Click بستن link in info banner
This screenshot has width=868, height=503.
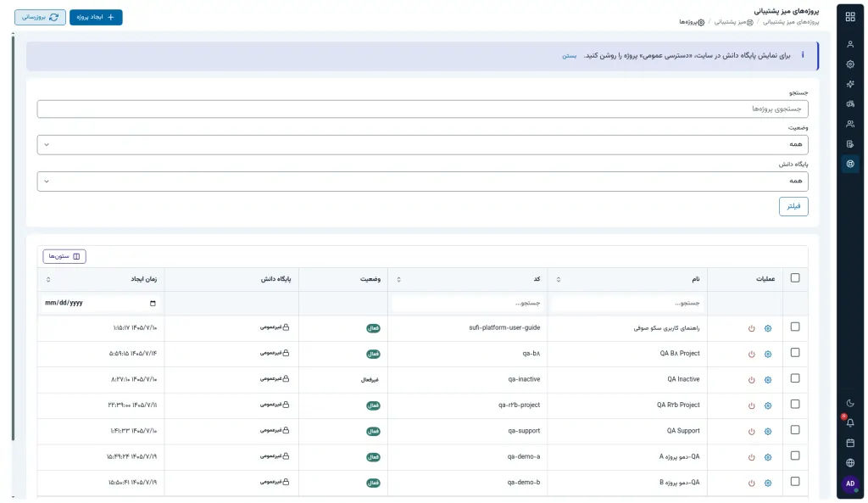[569, 56]
